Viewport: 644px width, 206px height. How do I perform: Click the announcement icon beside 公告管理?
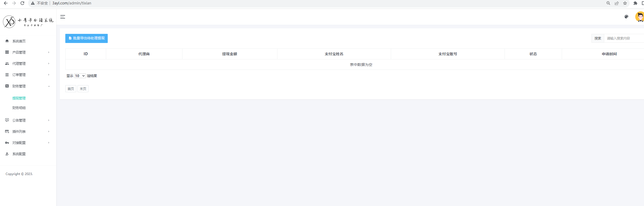[x=7, y=120]
